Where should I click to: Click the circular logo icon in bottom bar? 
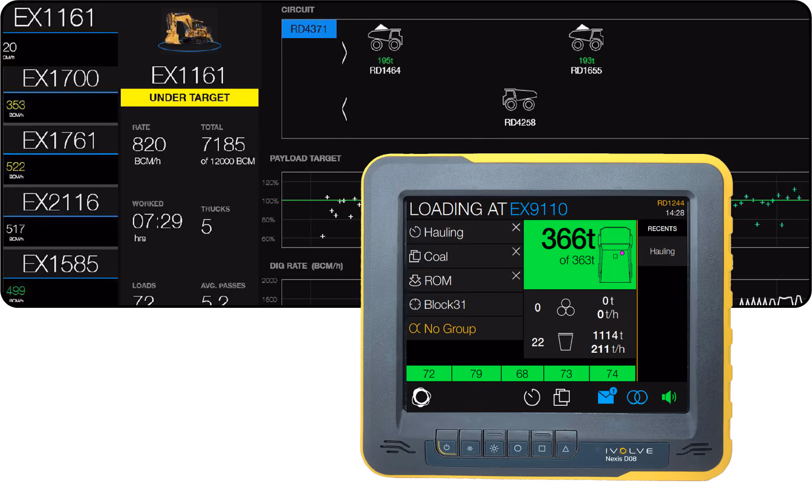coord(421,397)
